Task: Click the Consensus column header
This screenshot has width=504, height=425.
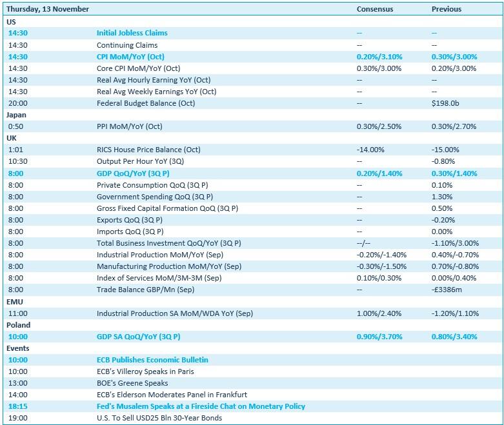Action: point(374,10)
